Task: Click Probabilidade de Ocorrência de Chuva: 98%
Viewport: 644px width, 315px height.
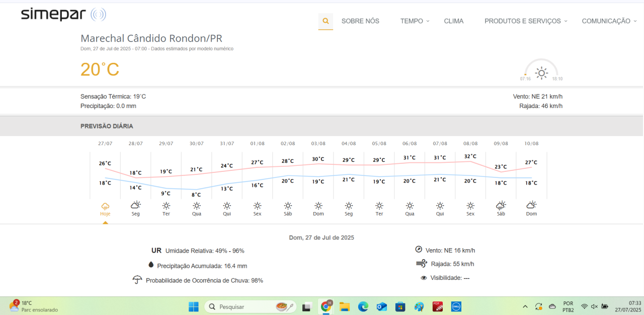Action: (204, 280)
